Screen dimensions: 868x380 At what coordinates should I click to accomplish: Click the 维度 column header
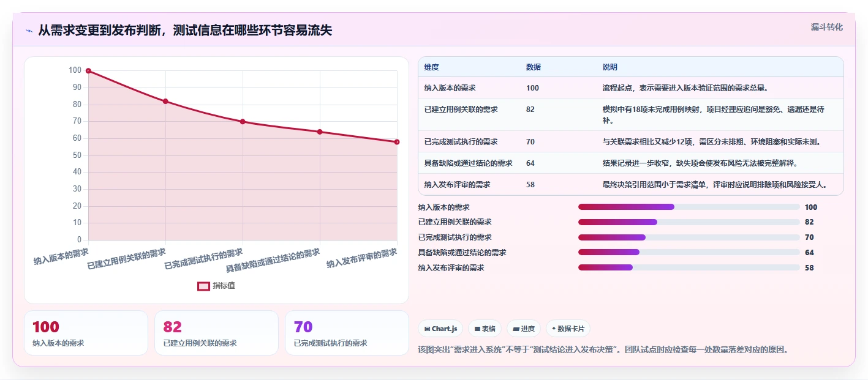[x=431, y=67]
